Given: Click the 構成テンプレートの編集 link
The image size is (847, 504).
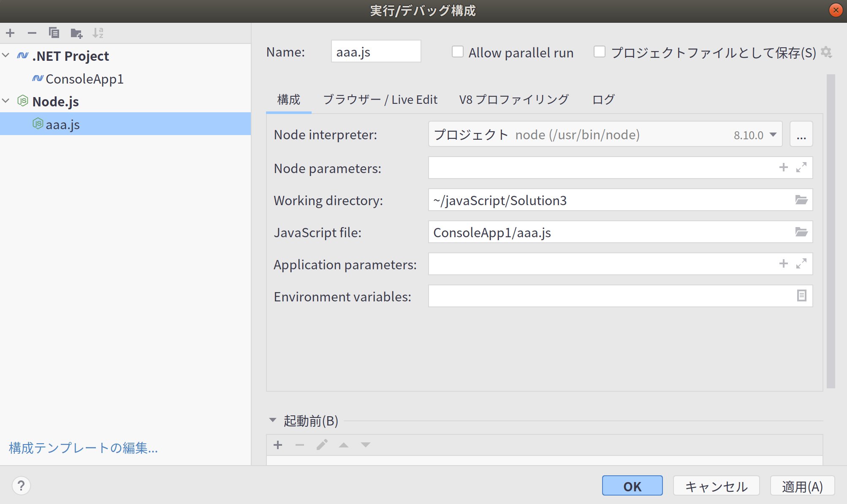Looking at the screenshot, I should click(x=83, y=449).
